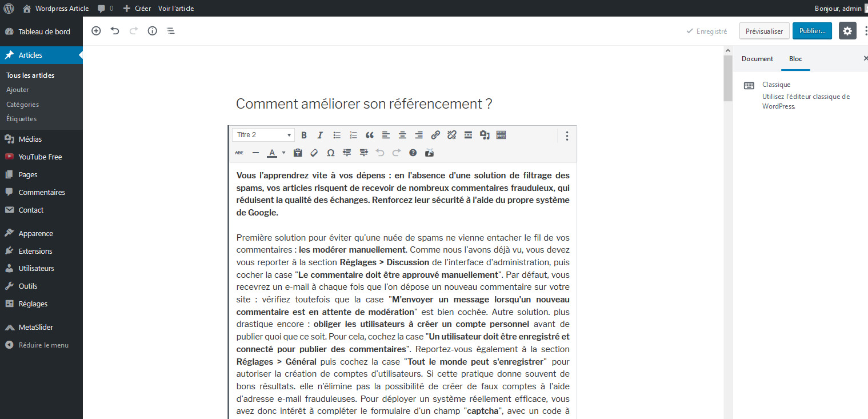Click Voir l'article in admin bar

click(x=176, y=9)
